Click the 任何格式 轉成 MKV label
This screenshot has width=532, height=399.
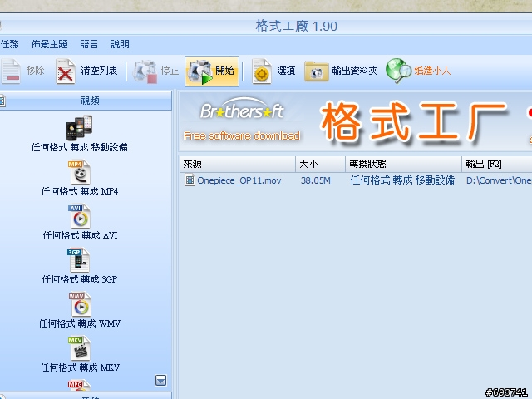pyautogui.click(x=80, y=367)
